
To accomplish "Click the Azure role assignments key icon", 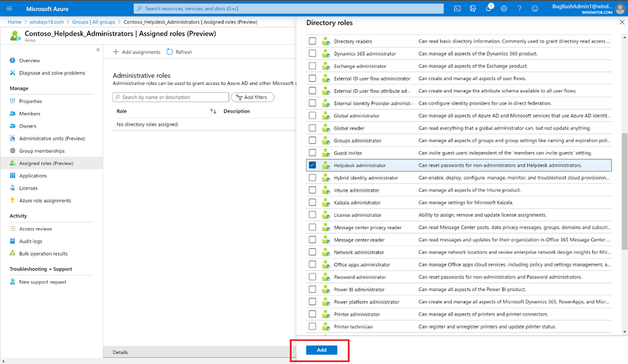I will pyautogui.click(x=13, y=200).
